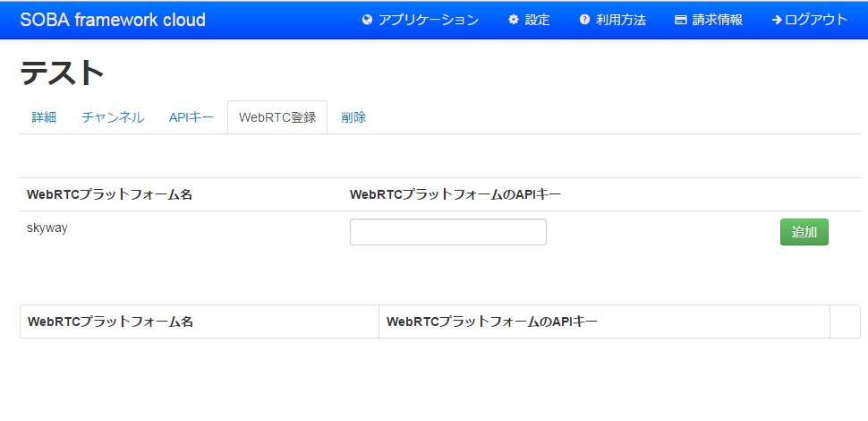Click the question mark icon beside 利用方法
This screenshot has height=421, width=868.
click(584, 20)
